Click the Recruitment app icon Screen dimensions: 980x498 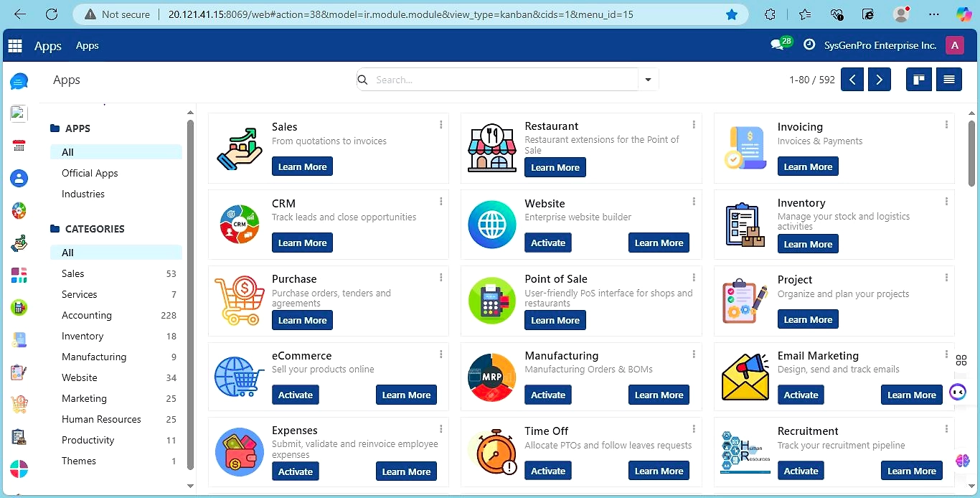coord(745,453)
